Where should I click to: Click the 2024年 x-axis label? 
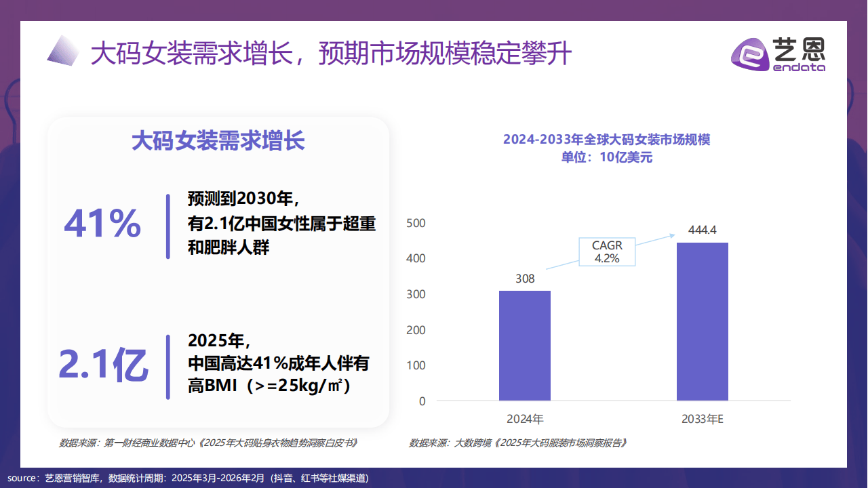click(525, 419)
